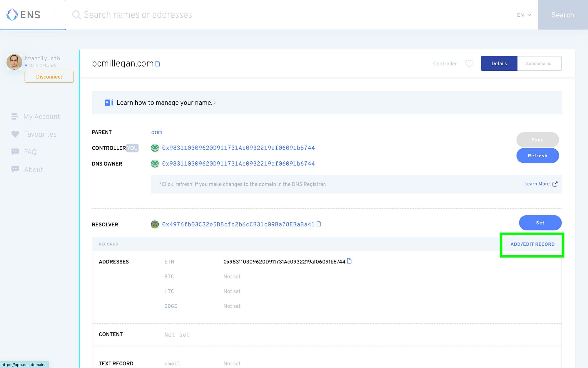Focus the search names or addresses field
Image resolution: width=588 pixels, height=368 pixels.
(x=294, y=15)
